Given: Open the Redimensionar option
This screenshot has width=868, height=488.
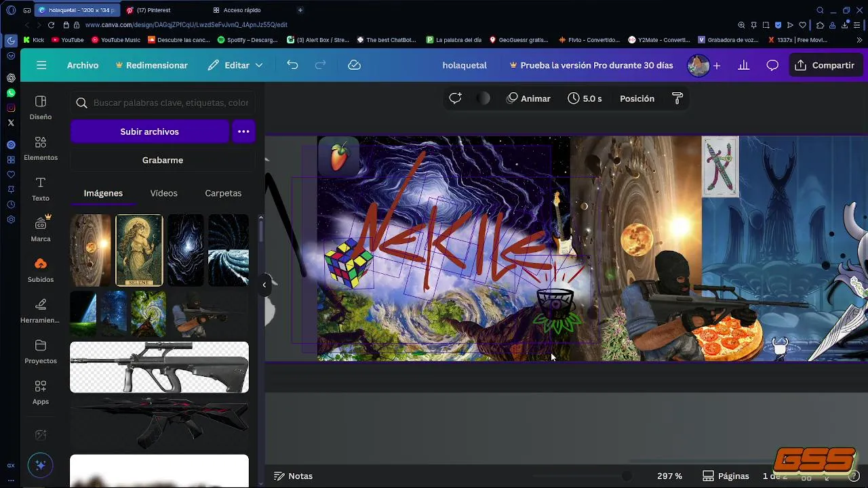Looking at the screenshot, I should tap(151, 65).
